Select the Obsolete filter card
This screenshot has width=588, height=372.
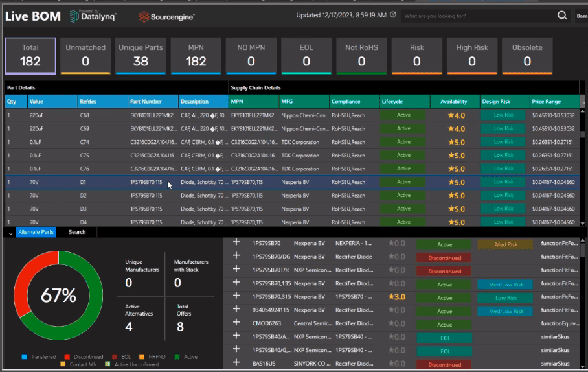click(x=527, y=56)
